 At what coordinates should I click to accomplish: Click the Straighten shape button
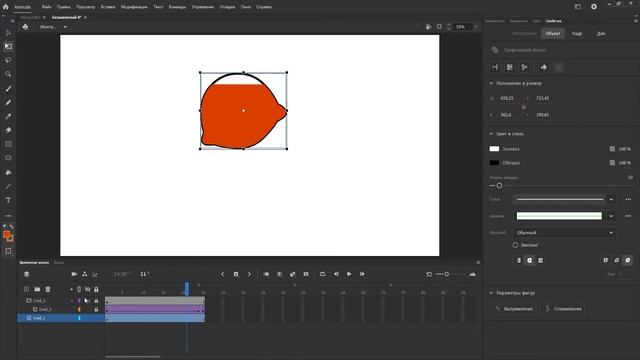[x=514, y=309]
